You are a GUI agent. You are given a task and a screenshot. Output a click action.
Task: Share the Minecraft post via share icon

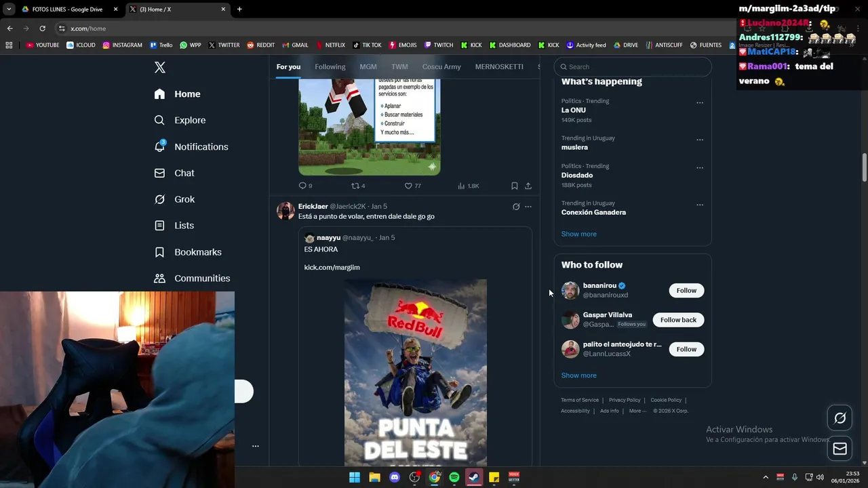[528, 186]
